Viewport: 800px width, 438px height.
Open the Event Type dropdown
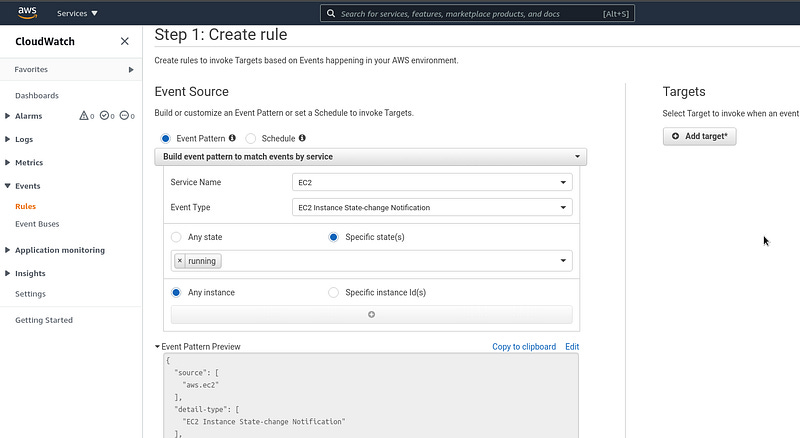pyautogui.click(x=432, y=207)
